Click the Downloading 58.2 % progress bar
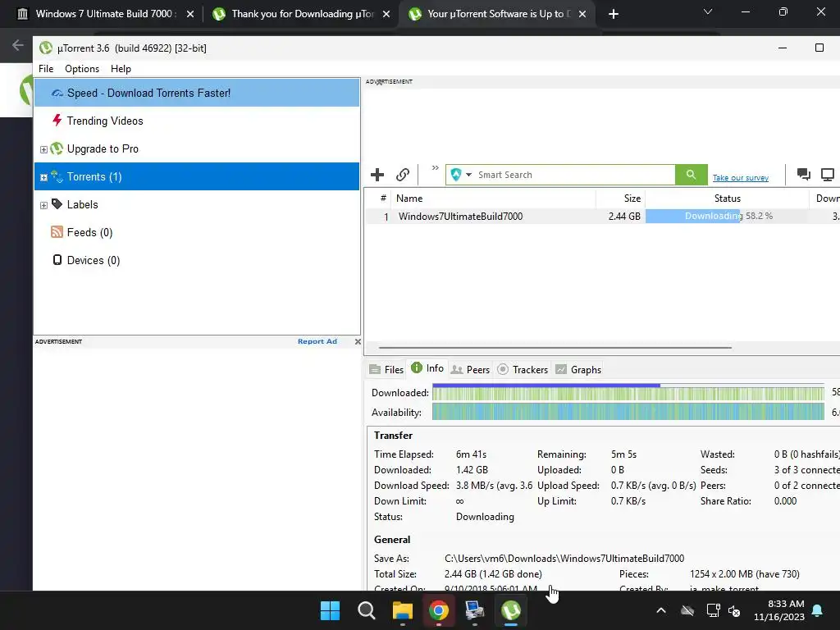This screenshot has height=630, width=840. [x=728, y=216]
